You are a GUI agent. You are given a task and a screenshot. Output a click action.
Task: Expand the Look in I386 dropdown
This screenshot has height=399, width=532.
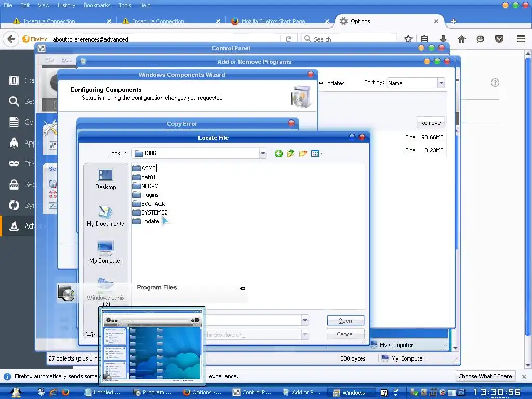263,153
